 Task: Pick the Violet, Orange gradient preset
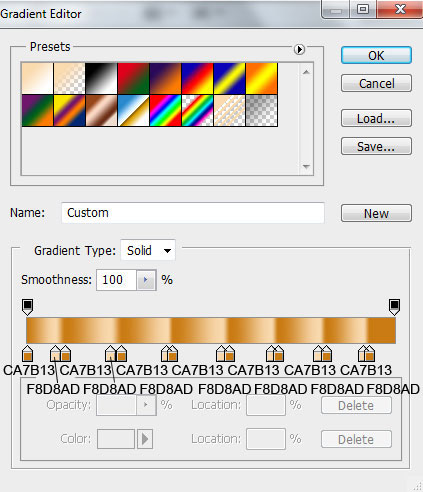point(165,78)
